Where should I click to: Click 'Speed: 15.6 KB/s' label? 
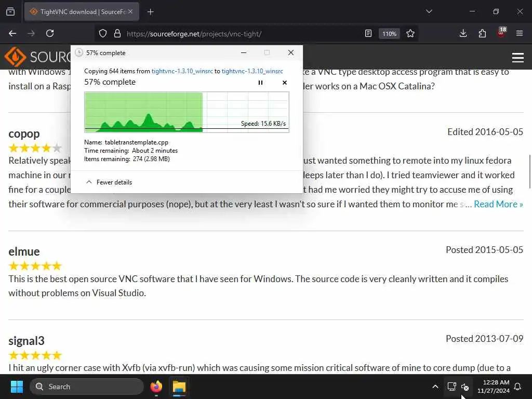tap(263, 124)
